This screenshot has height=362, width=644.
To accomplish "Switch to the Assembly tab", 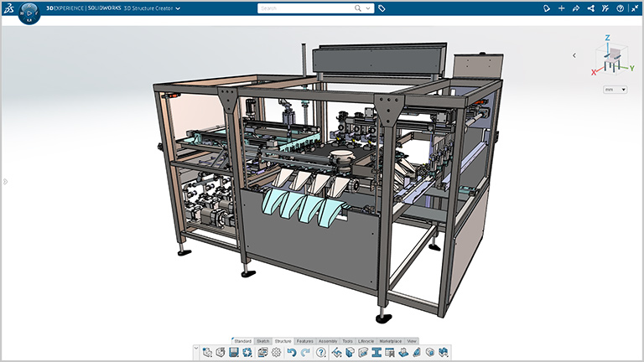I will point(328,341).
